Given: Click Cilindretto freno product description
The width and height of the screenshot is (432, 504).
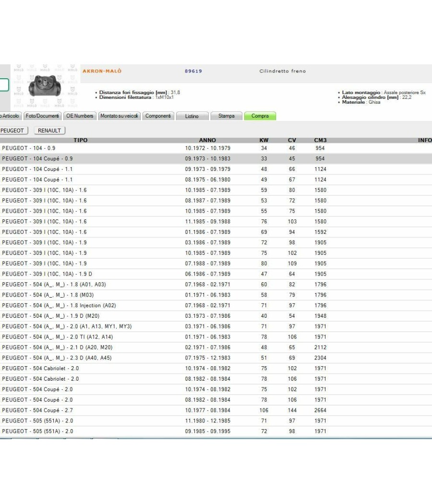Looking at the screenshot, I should [283, 71].
